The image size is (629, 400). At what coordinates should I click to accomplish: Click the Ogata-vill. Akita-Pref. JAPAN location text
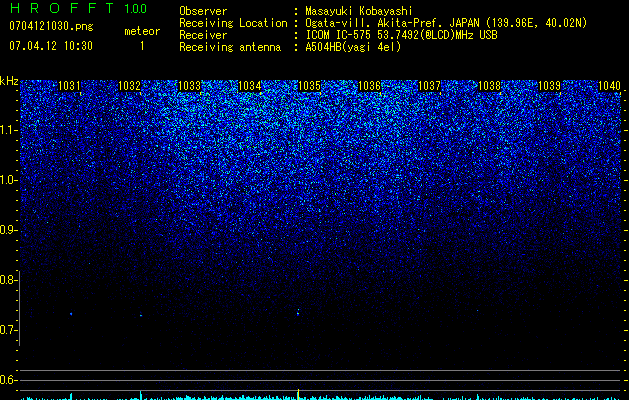pyautogui.click(x=446, y=23)
